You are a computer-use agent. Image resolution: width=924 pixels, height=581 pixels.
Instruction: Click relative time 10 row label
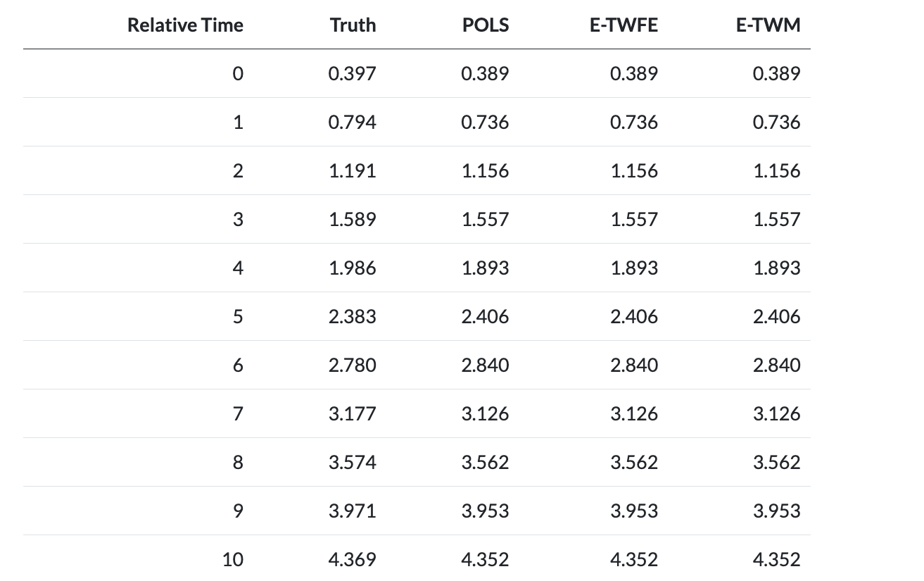pyautogui.click(x=233, y=560)
